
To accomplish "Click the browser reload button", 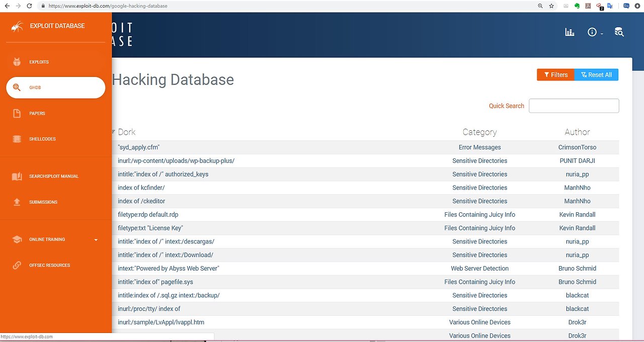I will tap(29, 6).
